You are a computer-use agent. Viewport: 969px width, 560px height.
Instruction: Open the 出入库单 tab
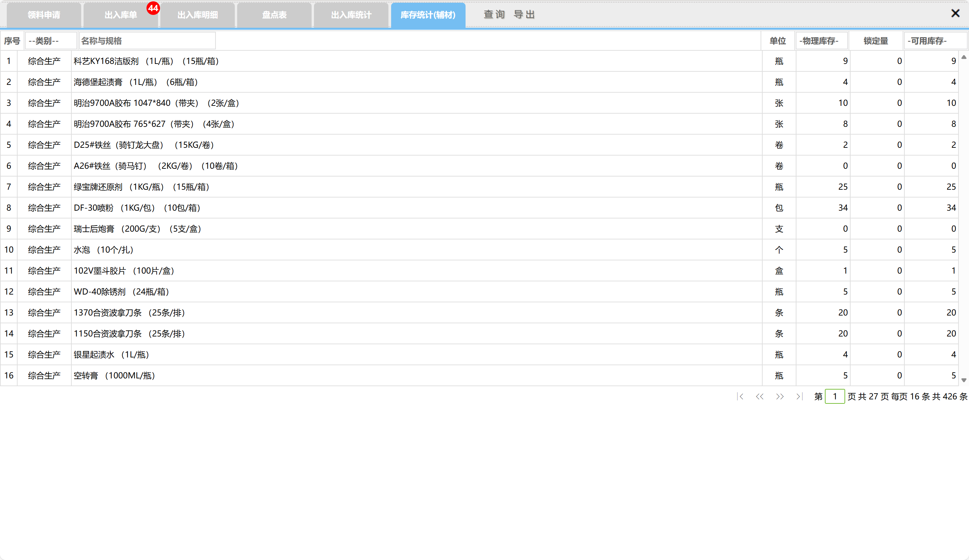click(x=121, y=15)
